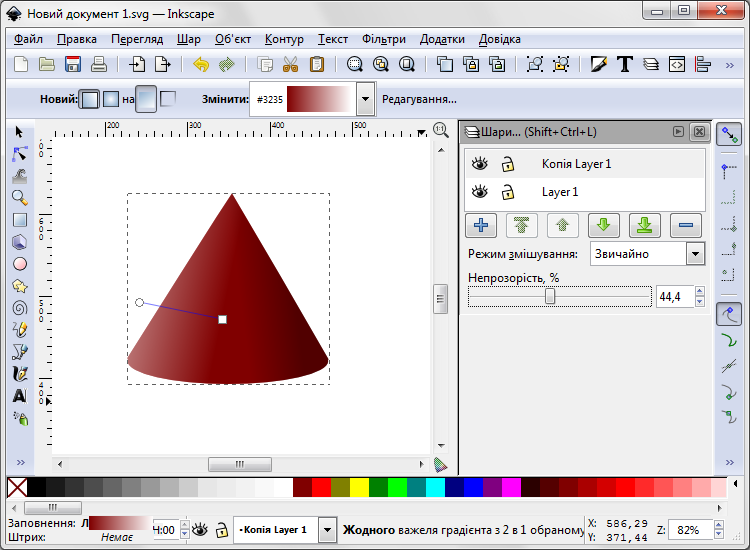Open the Fill and Stroke dialog icon
Screen dimensions: 750x550
(598, 64)
